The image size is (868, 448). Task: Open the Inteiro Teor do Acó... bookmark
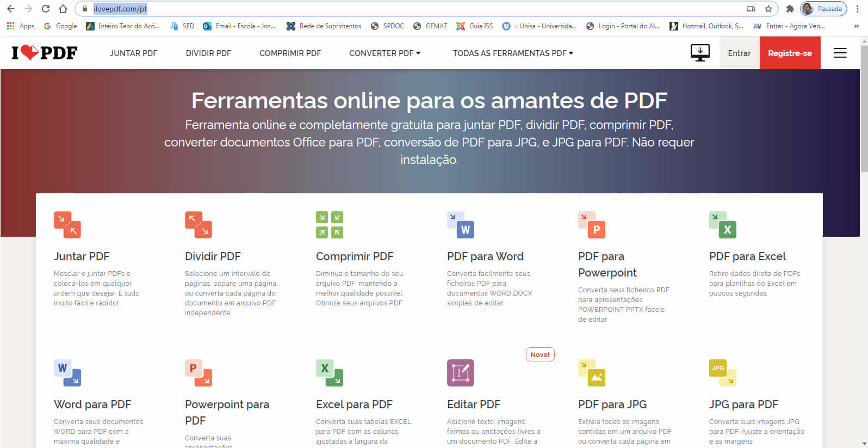tap(123, 26)
